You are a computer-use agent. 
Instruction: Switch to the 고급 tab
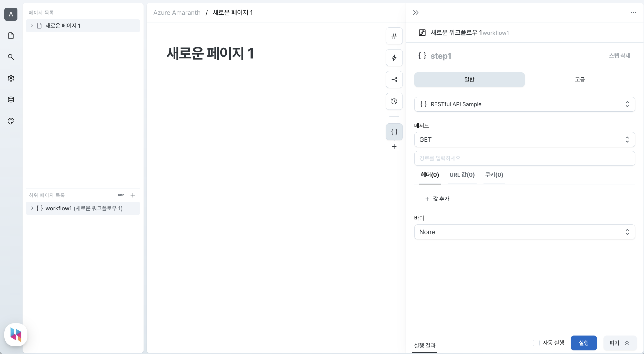coord(580,80)
